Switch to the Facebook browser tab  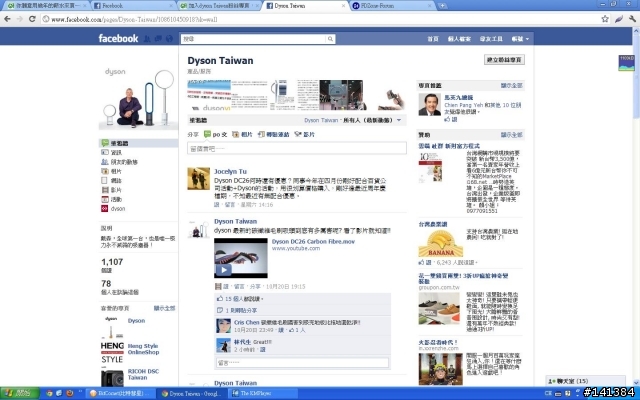click(x=133, y=6)
